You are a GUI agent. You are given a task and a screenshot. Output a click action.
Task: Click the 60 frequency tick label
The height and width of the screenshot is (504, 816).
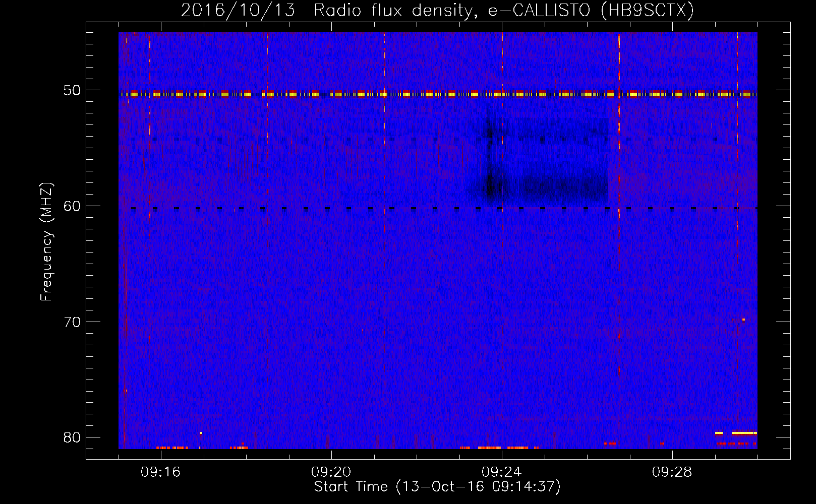pos(72,206)
